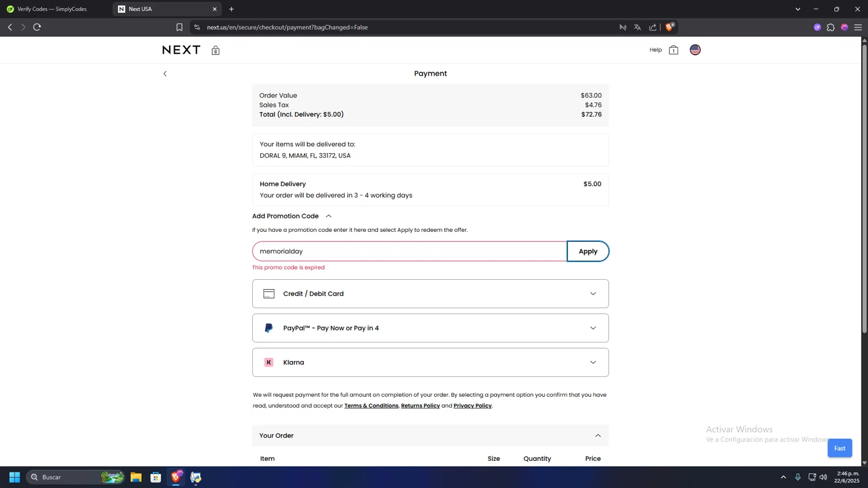Open the tab search dropdown arrow
The width and height of the screenshot is (868, 488).
click(798, 9)
